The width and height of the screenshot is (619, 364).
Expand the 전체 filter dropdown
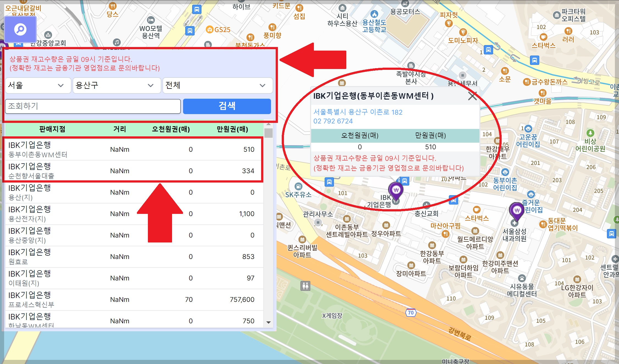point(217,86)
